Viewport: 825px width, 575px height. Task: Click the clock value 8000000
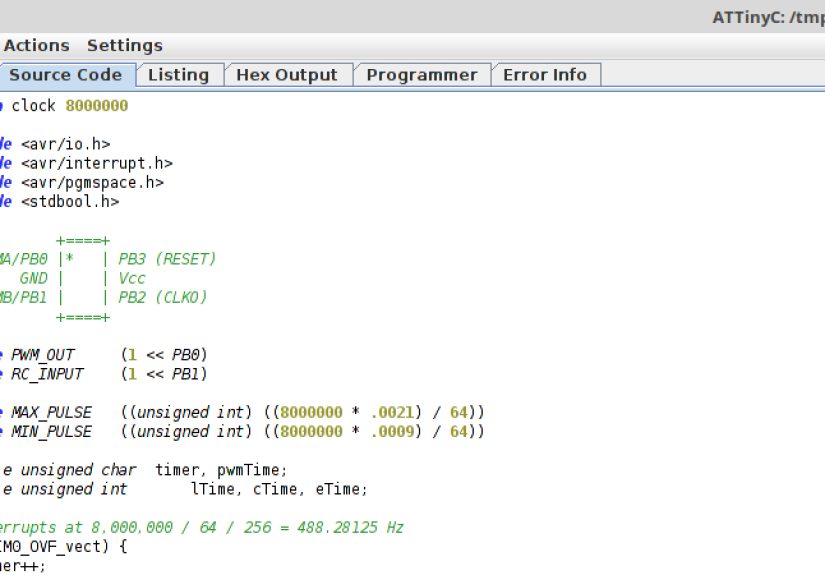pos(97,106)
